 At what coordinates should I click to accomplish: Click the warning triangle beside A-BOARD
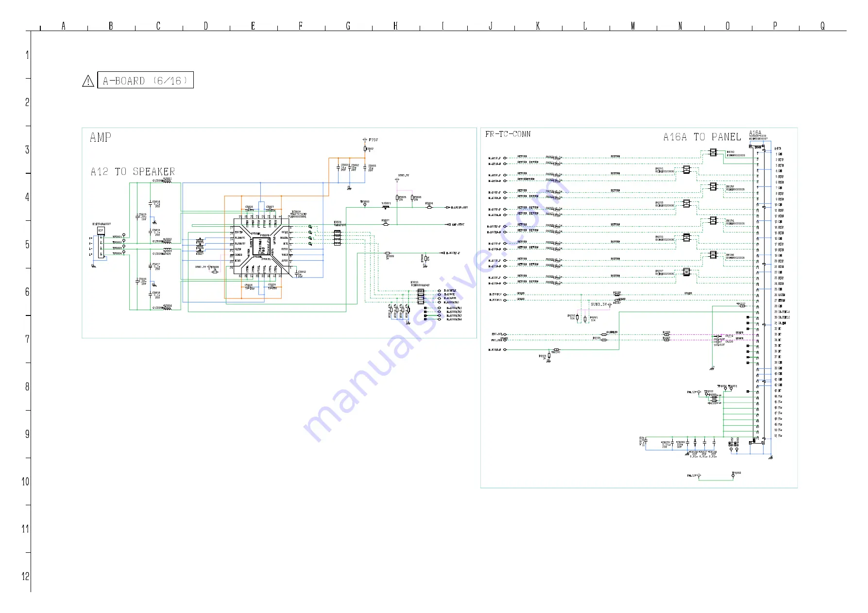(x=88, y=81)
